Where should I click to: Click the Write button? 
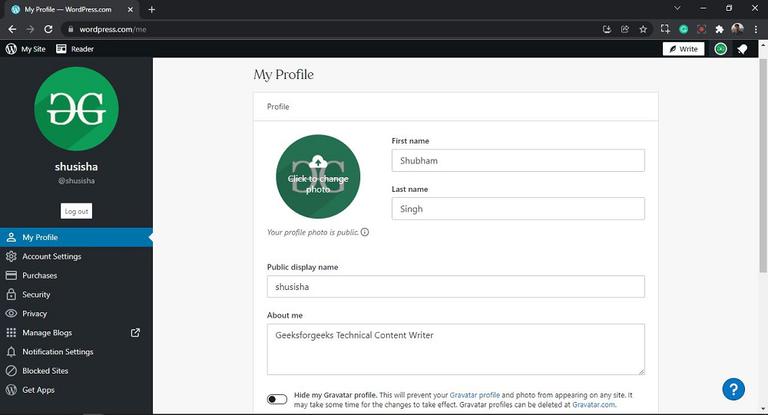tap(683, 49)
